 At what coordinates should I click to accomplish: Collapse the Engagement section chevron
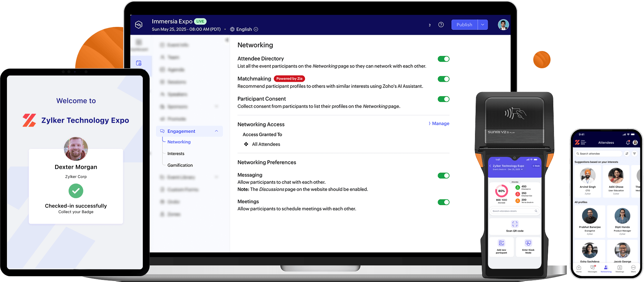217,131
